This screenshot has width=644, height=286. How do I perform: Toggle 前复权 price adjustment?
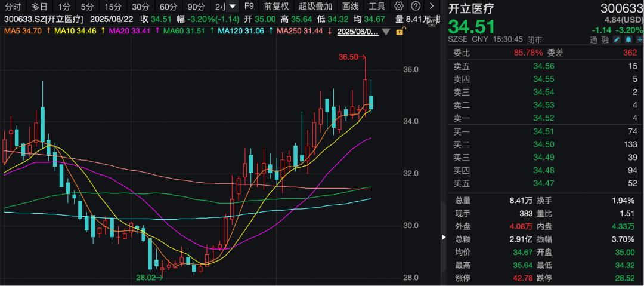[276, 7]
